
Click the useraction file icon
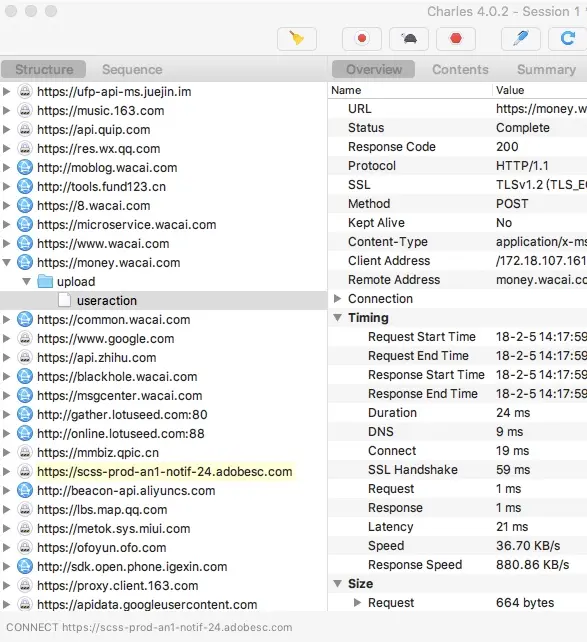click(x=65, y=300)
